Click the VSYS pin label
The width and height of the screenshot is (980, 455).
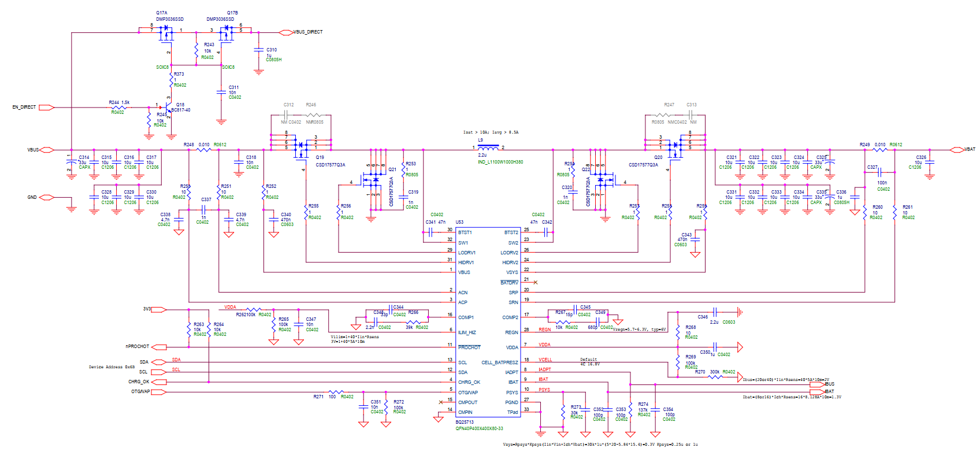pos(513,272)
